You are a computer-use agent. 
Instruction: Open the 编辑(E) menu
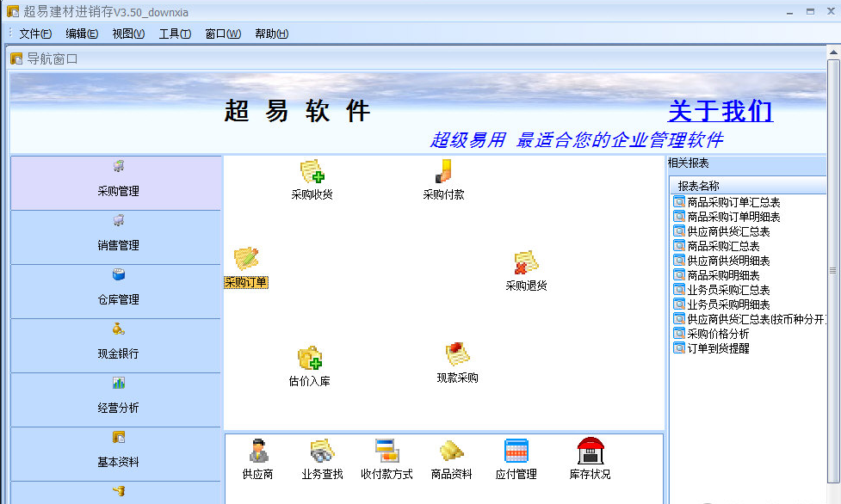(x=82, y=34)
